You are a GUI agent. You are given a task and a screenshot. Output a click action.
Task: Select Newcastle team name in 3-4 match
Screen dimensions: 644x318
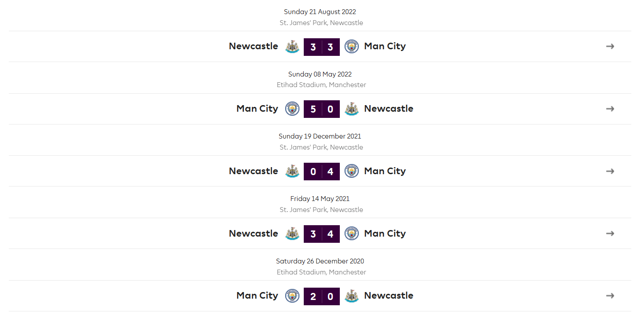pos(254,234)
